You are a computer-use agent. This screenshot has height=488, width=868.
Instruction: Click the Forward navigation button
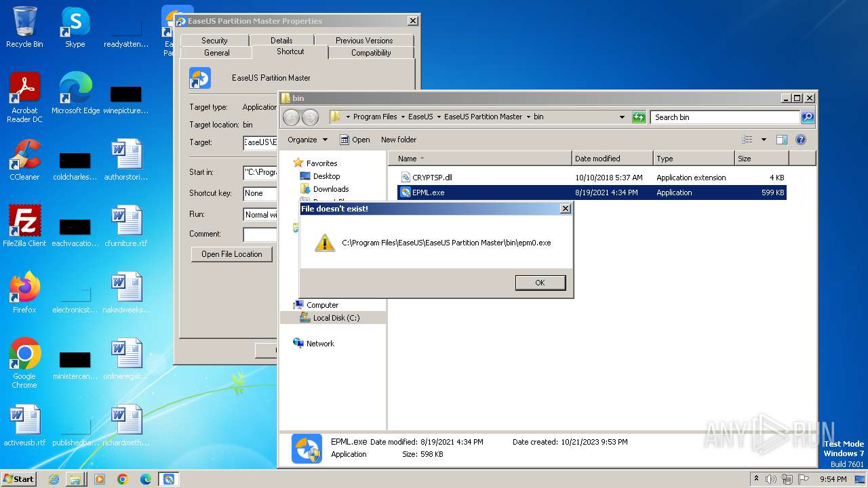[310, 117]
